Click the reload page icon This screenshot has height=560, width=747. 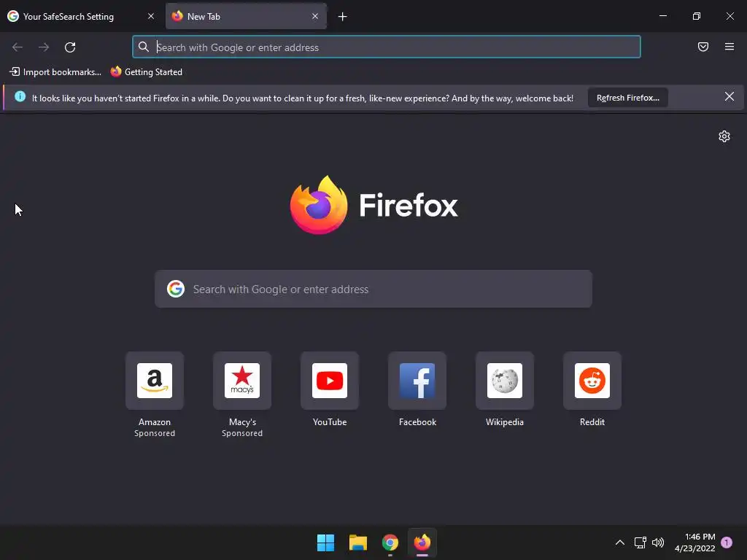coord(70,47)
